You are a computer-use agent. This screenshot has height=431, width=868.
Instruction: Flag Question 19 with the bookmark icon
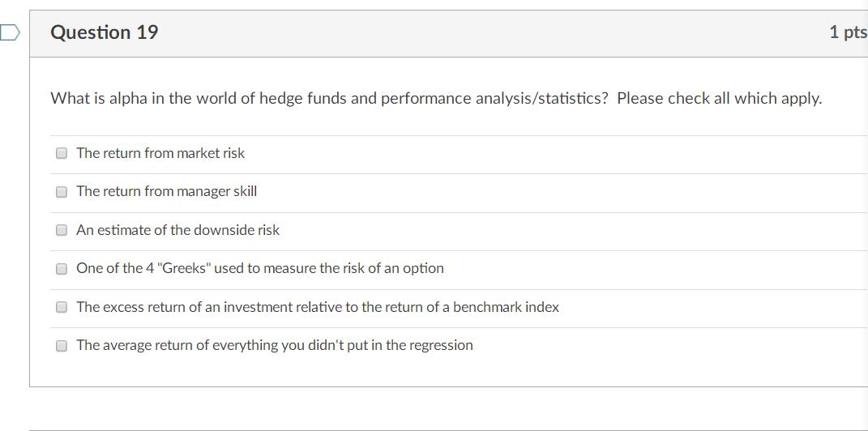[9, 32]
